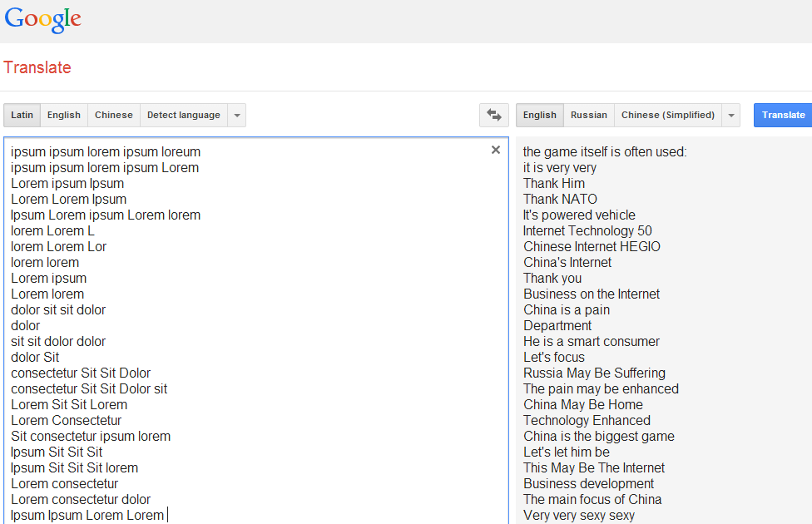Image resolution: width=812 pixels, height=524 pixels.
Task: Click translation 'Chinese Internet HEGIO'
Action: pos(592,246)
